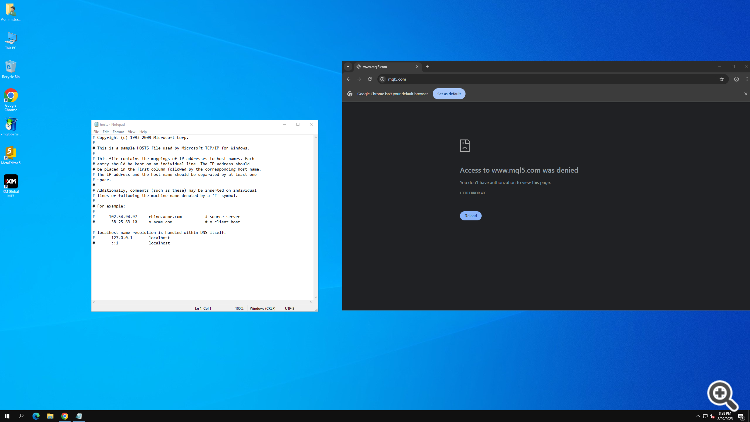
Task: Open the This PC desktop icon
Action: point(11,41)
